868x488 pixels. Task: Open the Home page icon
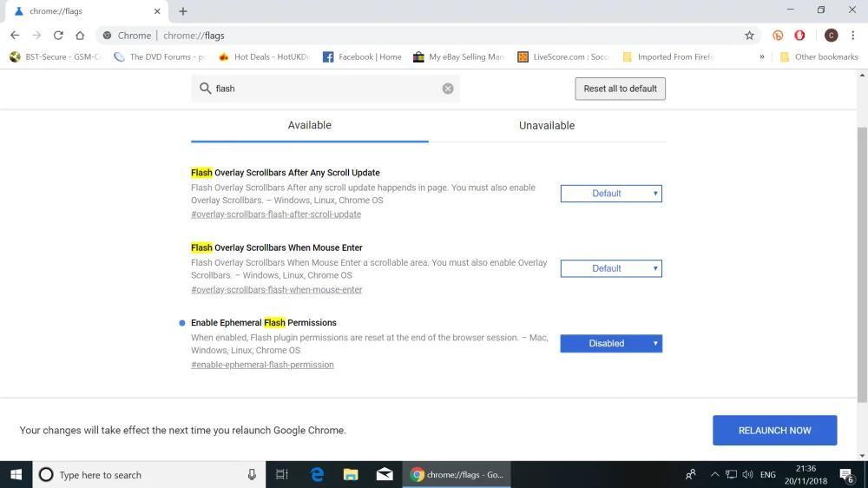(80, 36)
